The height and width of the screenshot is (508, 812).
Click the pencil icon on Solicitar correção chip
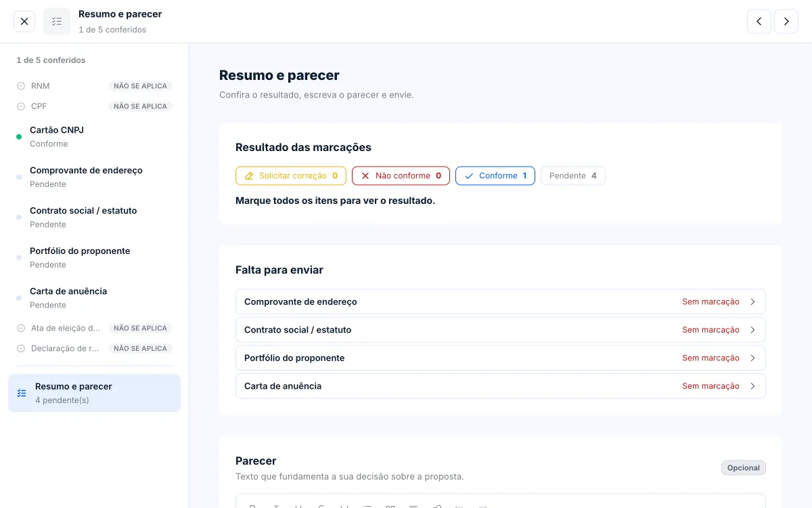(x=248, y=175)
